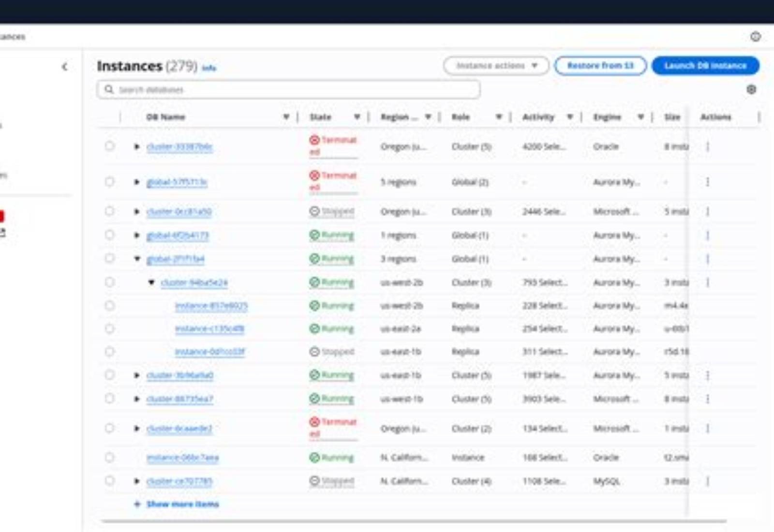Open actions menu for us-west-2b cluster with 793 selects
Image resolution: width=774 pixels, height=532 pixels.
(x=708, y=282)
